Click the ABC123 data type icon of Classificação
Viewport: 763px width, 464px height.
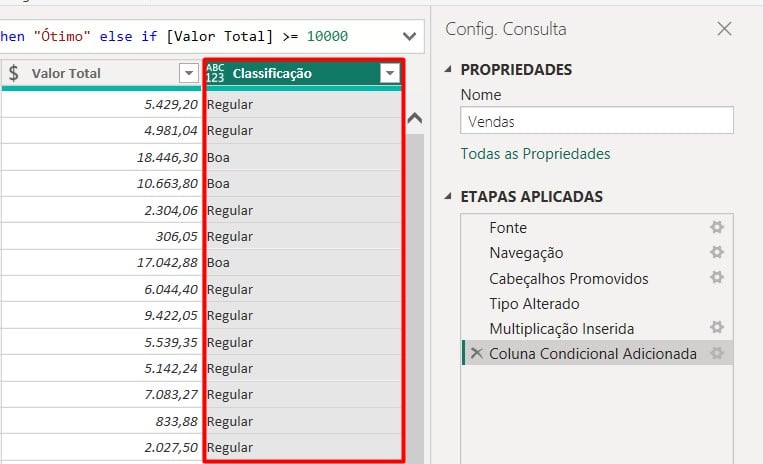[215, 73]
